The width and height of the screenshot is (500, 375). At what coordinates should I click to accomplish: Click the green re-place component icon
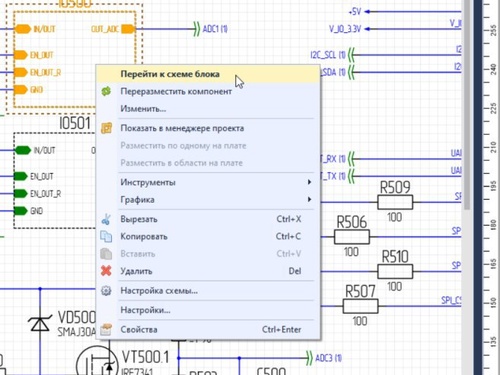[106, 91]
